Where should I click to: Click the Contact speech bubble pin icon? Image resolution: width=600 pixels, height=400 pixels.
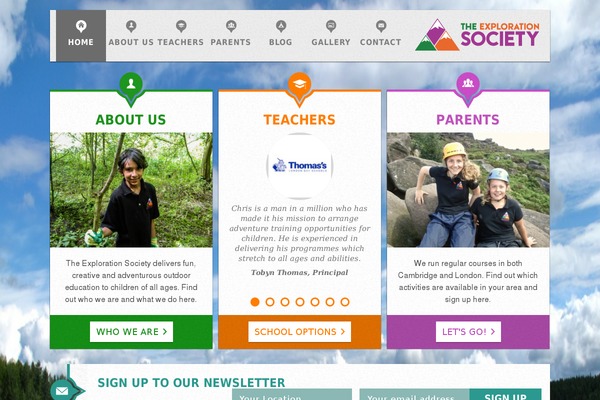[x=381, y=26]
